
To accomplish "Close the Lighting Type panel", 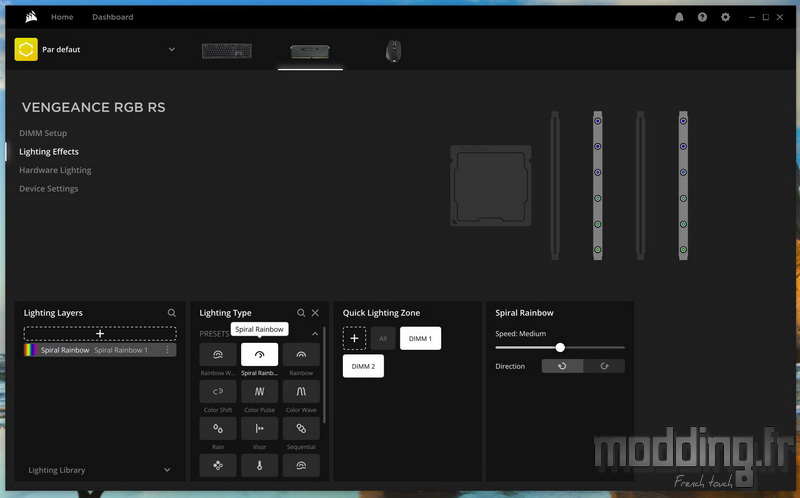I will [x=315, y=313].
